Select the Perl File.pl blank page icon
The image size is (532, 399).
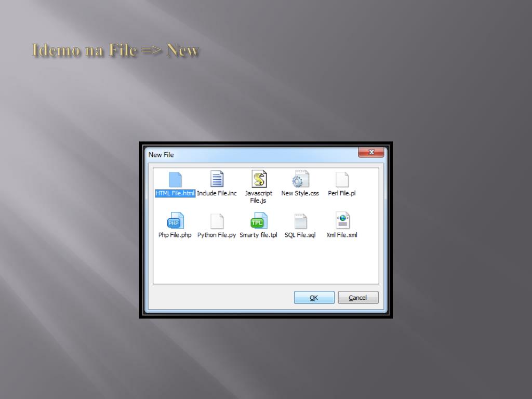point(342,179)
